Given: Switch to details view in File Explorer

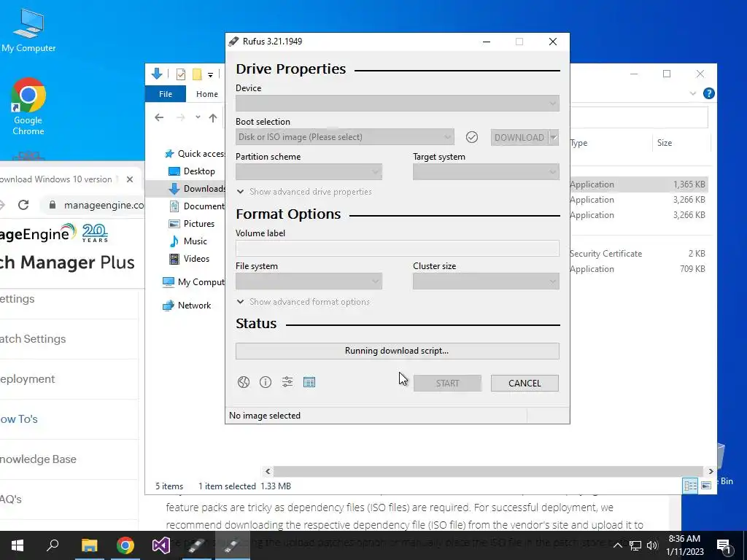Looking at the screenshot, I should coord(690,486).
